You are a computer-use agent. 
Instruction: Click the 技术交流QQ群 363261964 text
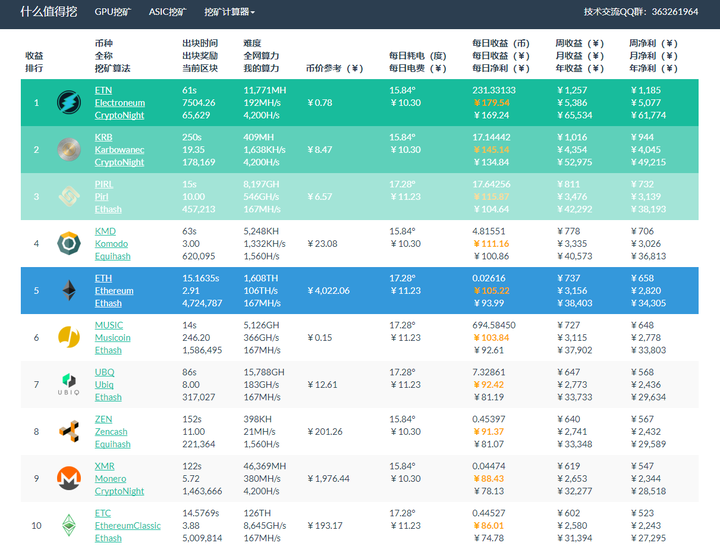pos(641,12)
